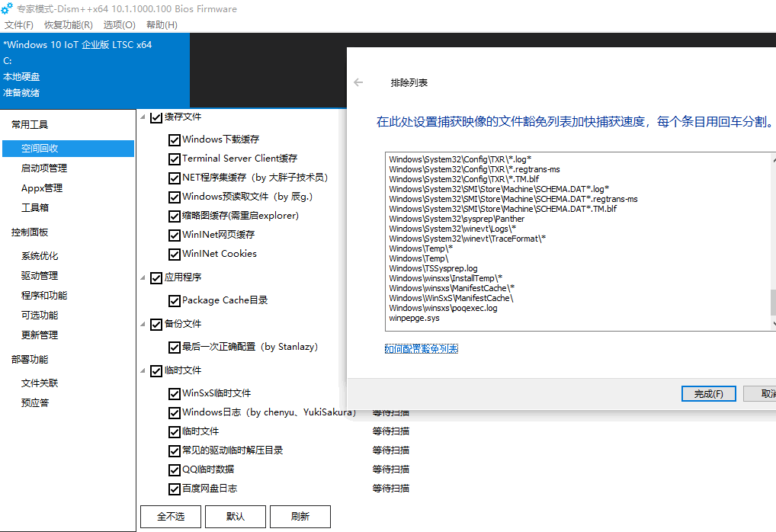The height and width of the screenshot is (532, 776).
Task: Disable the QQ临时数据 checkbox
Action: pos(175,470)
